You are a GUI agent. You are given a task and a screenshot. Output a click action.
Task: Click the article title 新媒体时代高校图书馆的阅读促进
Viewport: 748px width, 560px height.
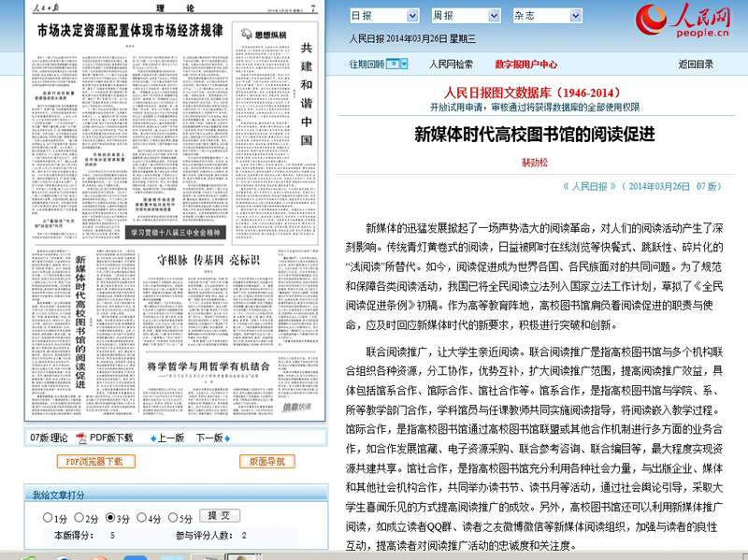[x=535, y=135]
